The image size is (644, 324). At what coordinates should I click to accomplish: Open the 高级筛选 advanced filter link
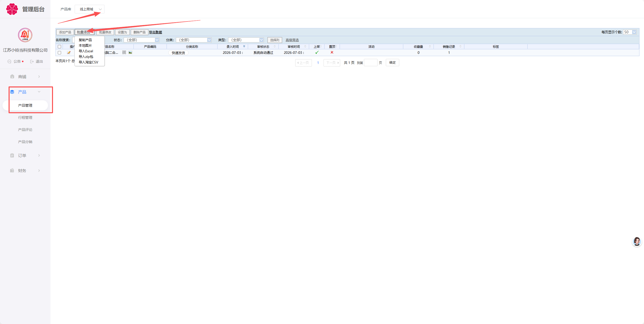292,40
